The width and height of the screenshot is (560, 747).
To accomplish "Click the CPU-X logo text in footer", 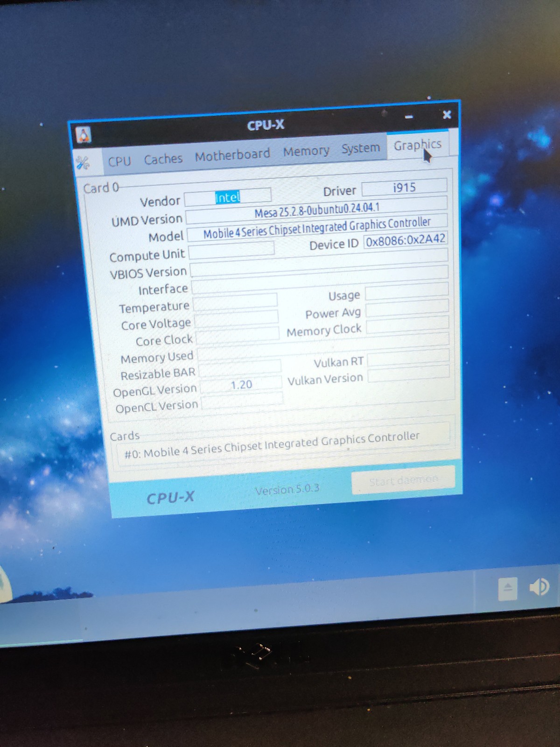I will click(x=170, y=498).
